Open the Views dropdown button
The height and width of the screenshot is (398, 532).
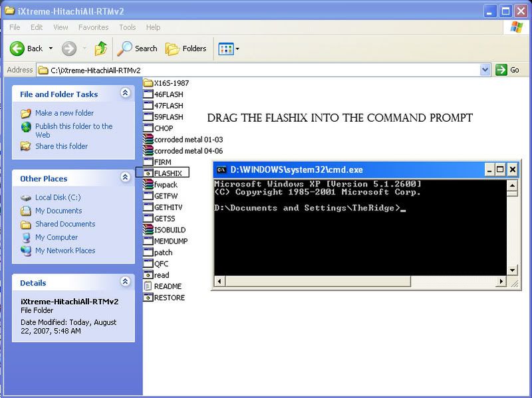pyautogui.click(x=229, y=49)
